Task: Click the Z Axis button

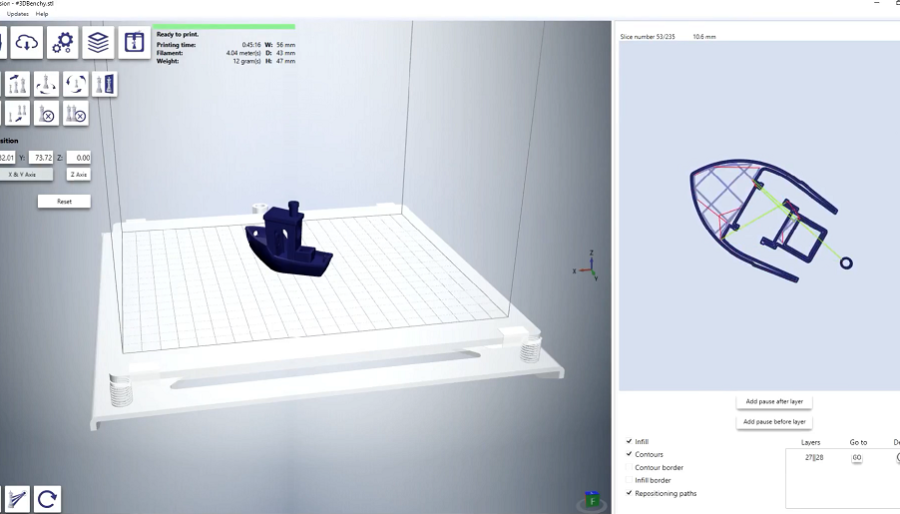Action: pos(79,174)
